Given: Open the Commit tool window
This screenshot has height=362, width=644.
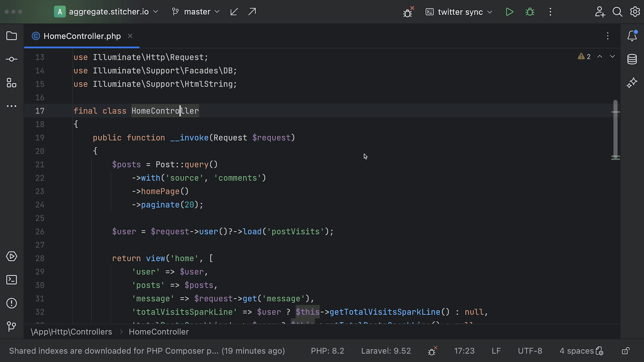Looking at the screenshot, I should [x=11, y=59].
